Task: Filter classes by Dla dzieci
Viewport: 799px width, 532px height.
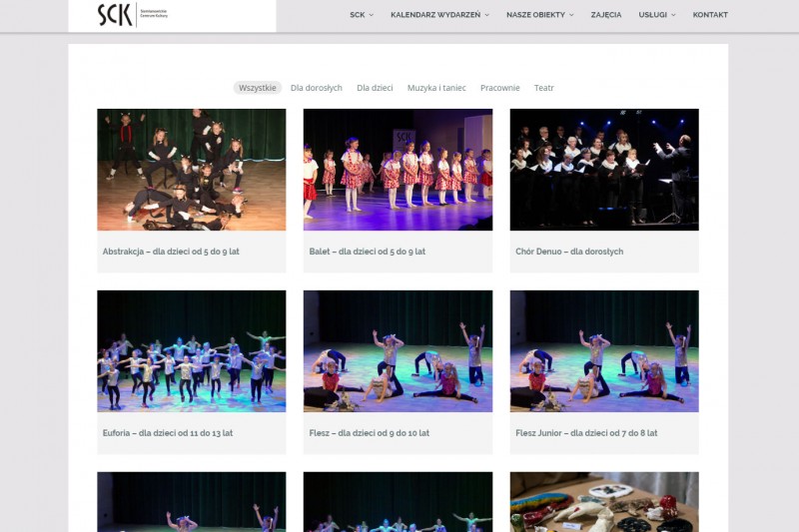Action: pyautogui.click(x=375, y=88)
